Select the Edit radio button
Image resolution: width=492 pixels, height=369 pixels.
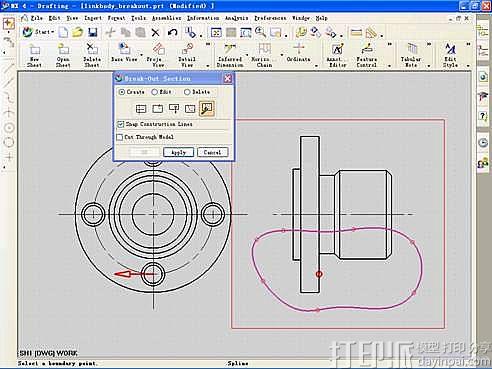point(154,92)
